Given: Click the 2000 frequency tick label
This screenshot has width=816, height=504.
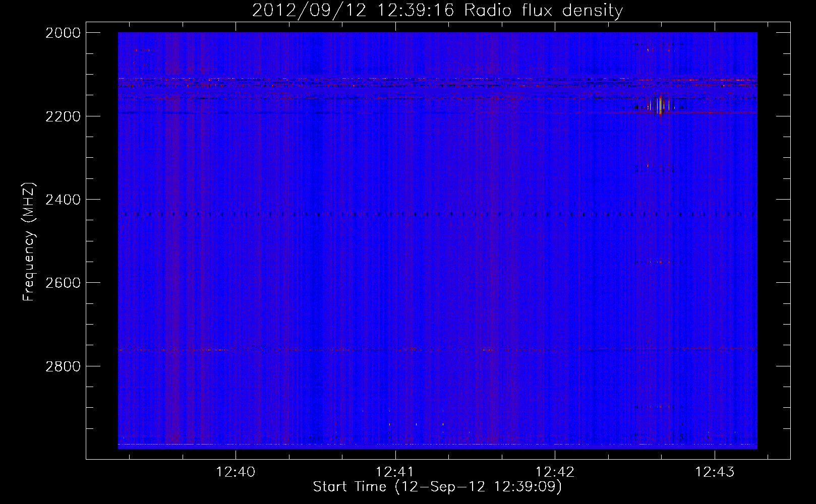Looking at the screenshot, I should pyautogui.click(x=63, y=33).
